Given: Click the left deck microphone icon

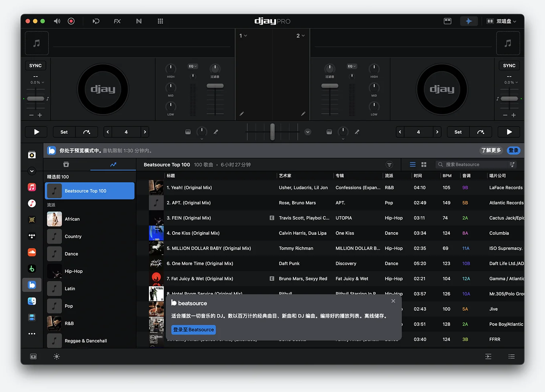Looking at the screenshot, I should [x=216, y=132].
